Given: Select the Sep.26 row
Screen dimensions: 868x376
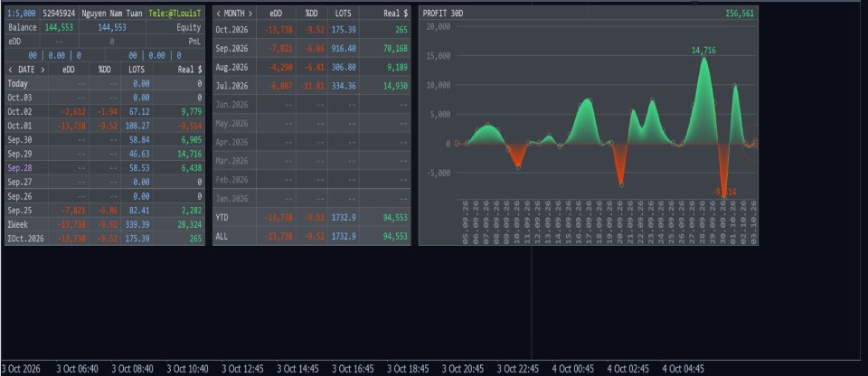Looking at the screenshot, I should tap(105, 196).
